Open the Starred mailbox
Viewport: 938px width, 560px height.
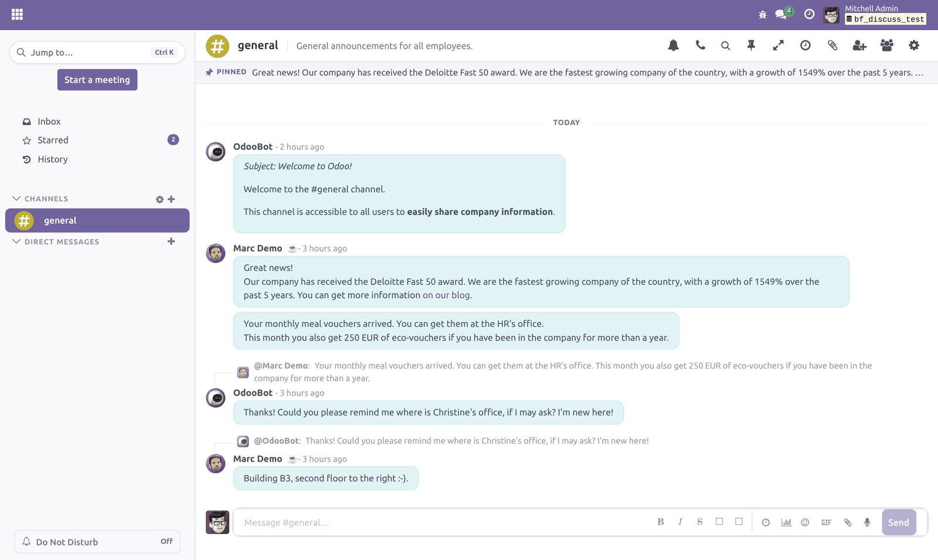point(97,140)
